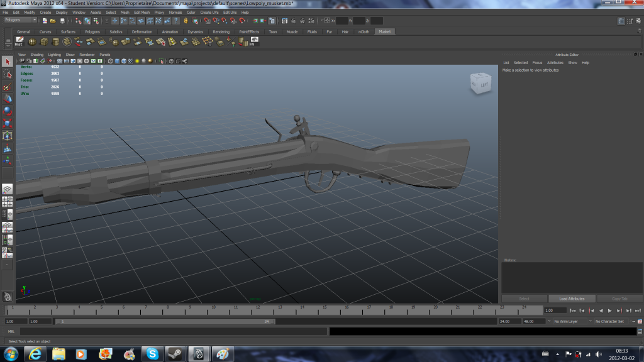
Task: Toggle wireframe display in viewport
Action: [x=111, y=61]
